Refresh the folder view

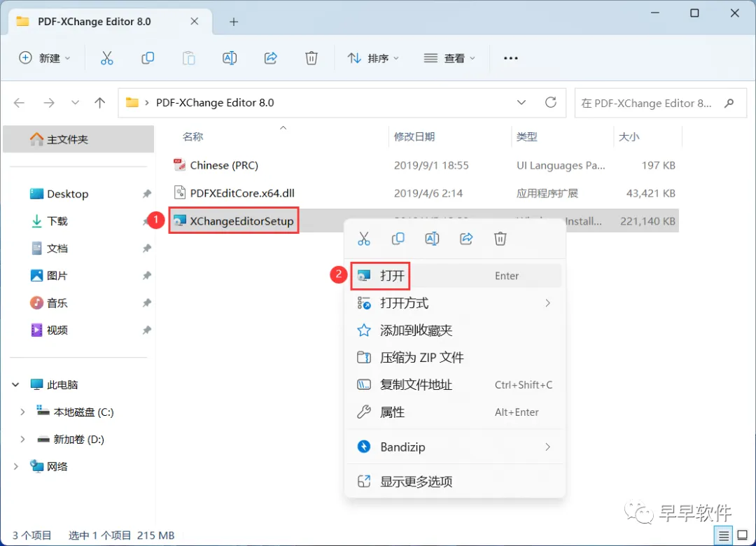[x=551, y=102]
